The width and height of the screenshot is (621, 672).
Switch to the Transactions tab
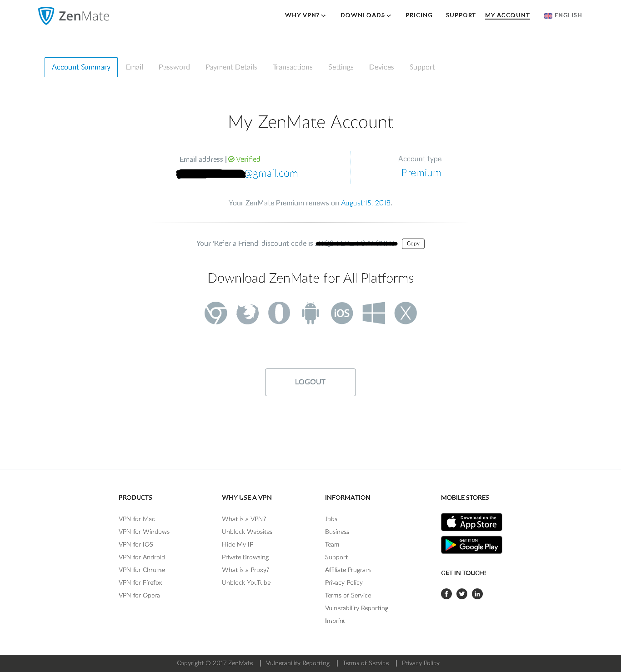point(292,67)
